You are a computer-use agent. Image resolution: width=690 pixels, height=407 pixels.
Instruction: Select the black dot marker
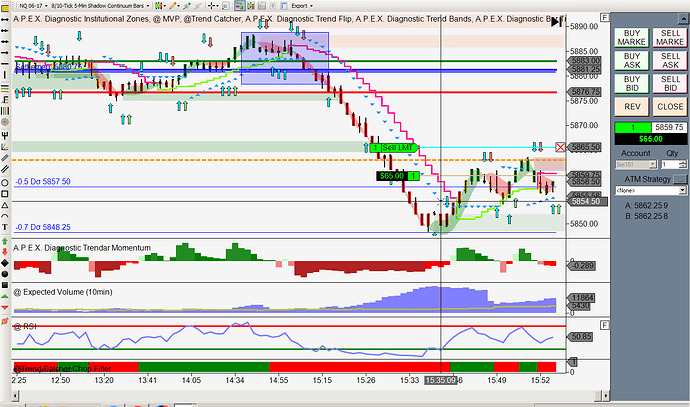(x=5, y=274)
